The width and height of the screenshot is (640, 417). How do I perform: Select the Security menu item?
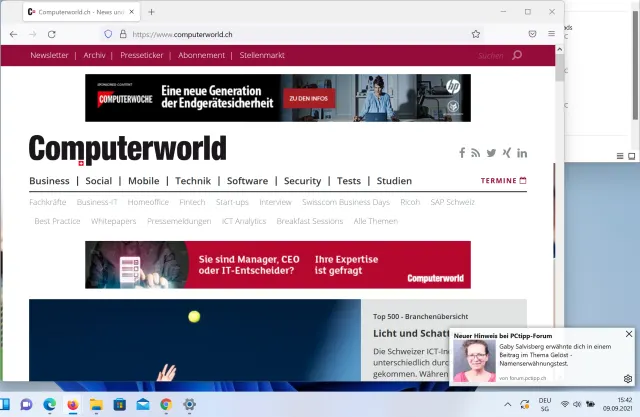pyautogui.click(x=302, y=181)
